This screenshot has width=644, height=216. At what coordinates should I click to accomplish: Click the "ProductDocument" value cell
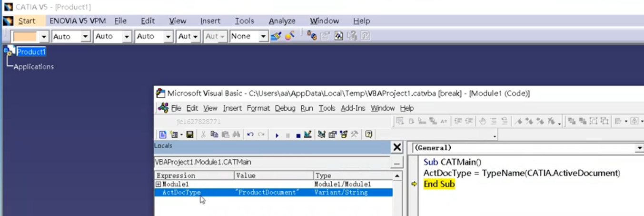pos(268,193)
